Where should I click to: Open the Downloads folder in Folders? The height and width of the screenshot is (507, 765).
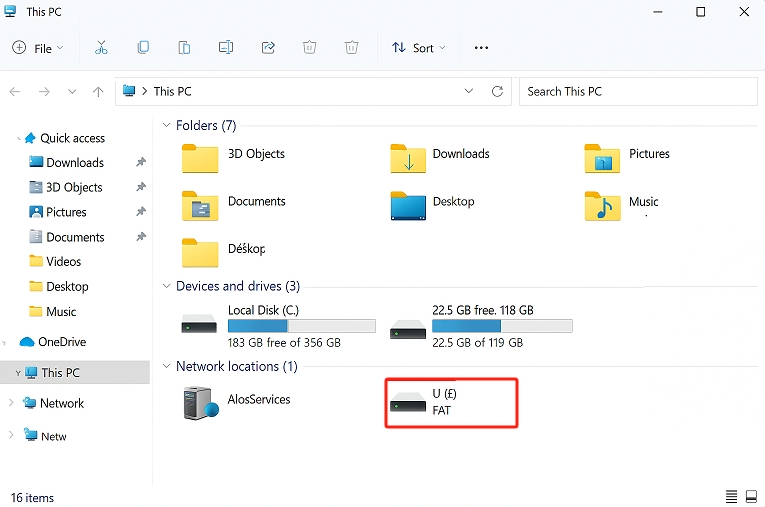click(x=440, y=158)
